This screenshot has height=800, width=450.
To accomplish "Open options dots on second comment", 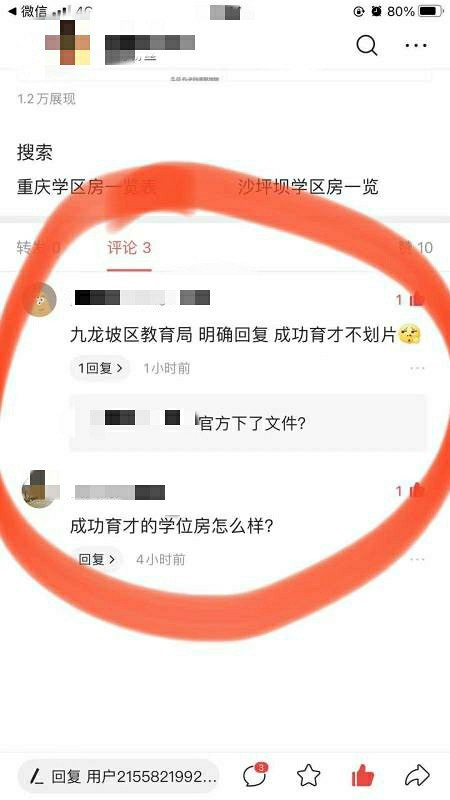I will click(417, 560).
